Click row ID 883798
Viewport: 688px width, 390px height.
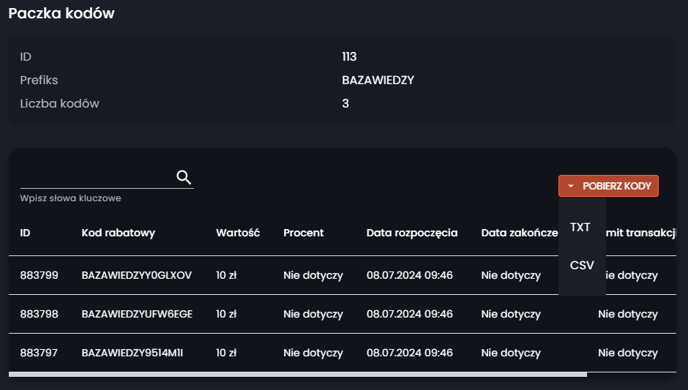click(x=39, y=314)
